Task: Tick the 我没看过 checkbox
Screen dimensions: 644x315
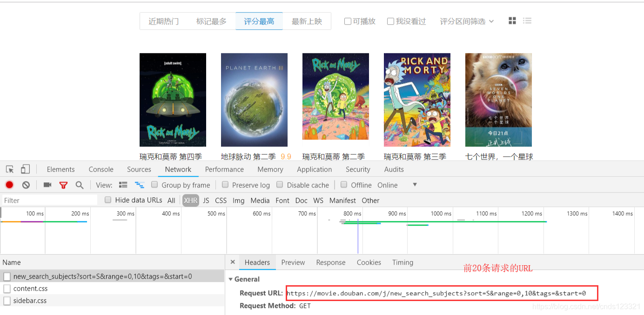Action: coord(390,21)
